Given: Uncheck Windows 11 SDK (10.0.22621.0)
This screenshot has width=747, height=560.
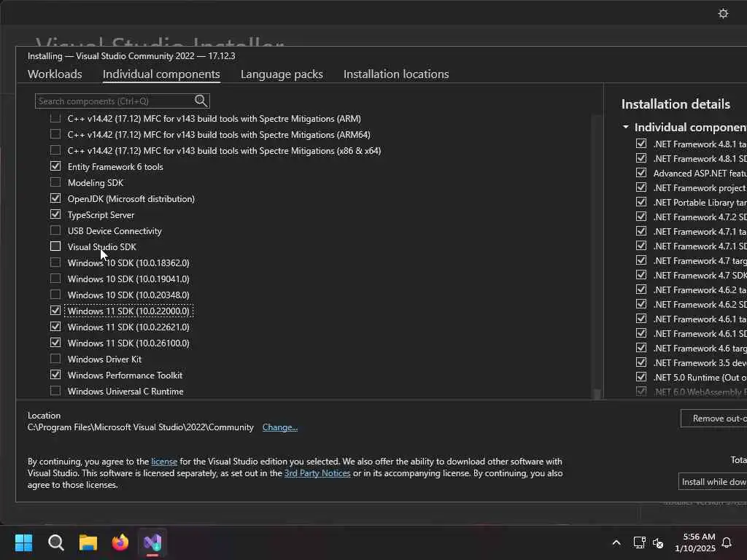Looking at the screenshot, I should tap(55, 327).
